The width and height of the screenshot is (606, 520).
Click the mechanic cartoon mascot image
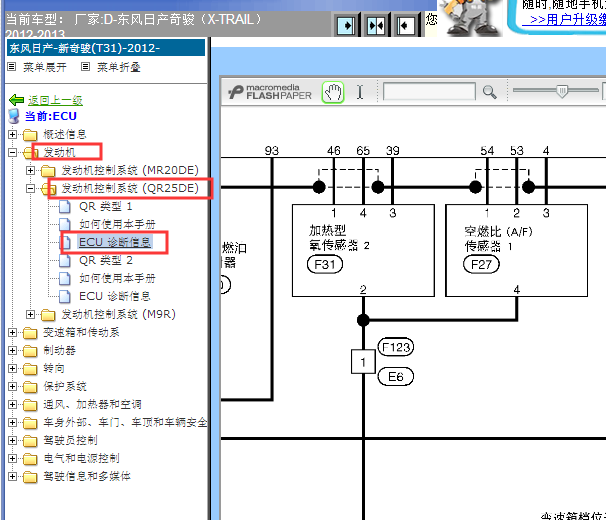(x=470, y=17)
